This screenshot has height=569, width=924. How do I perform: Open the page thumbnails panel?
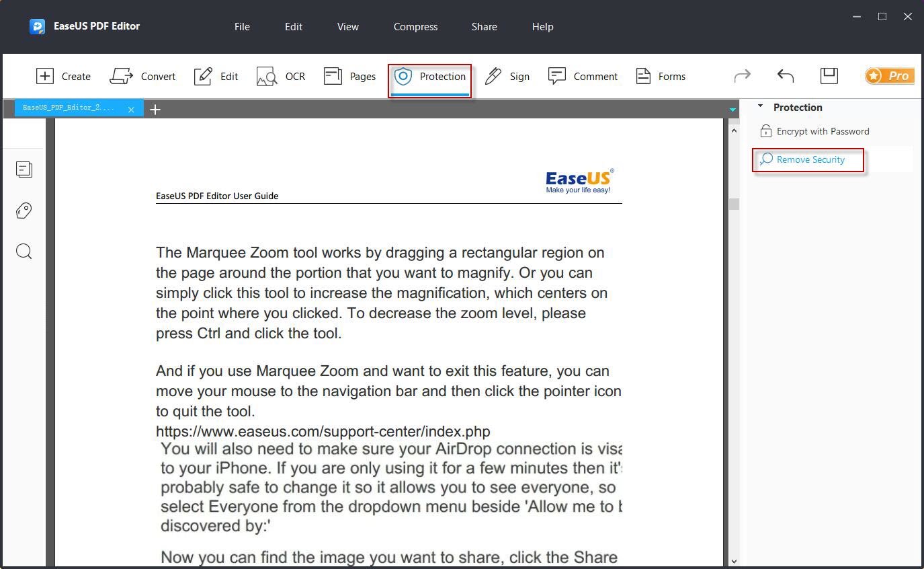coord(24,169)
